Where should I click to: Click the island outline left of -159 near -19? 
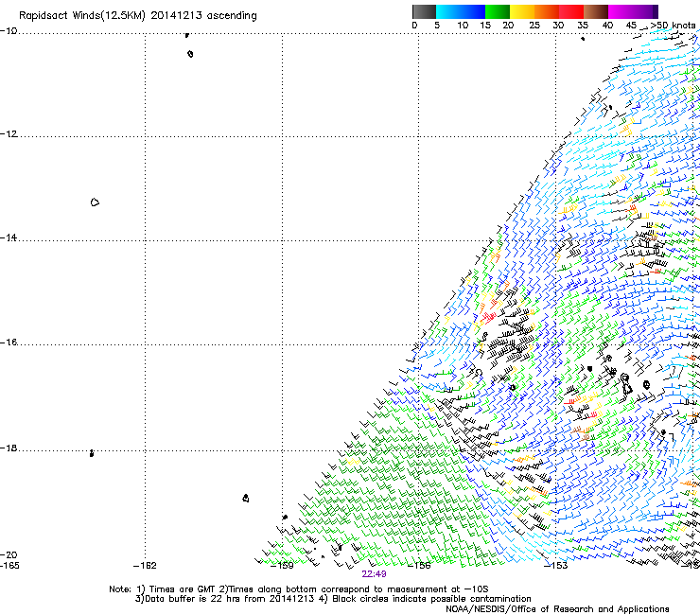click(246, 498)
